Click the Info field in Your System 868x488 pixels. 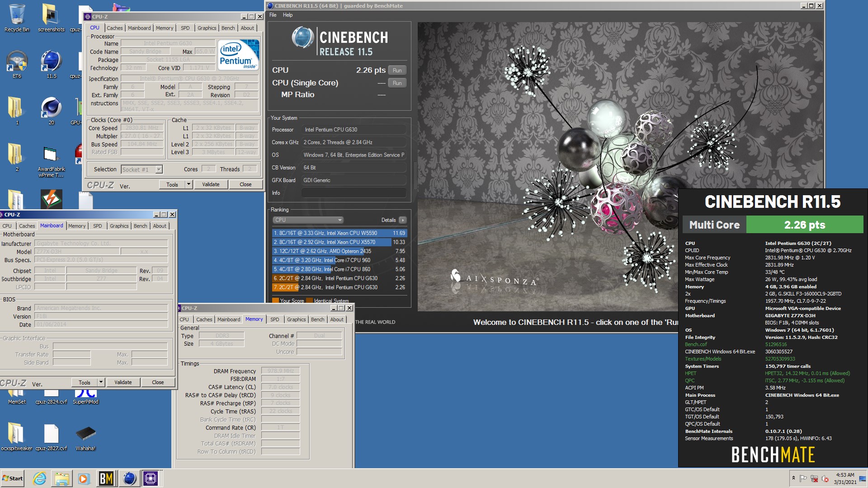354,193
